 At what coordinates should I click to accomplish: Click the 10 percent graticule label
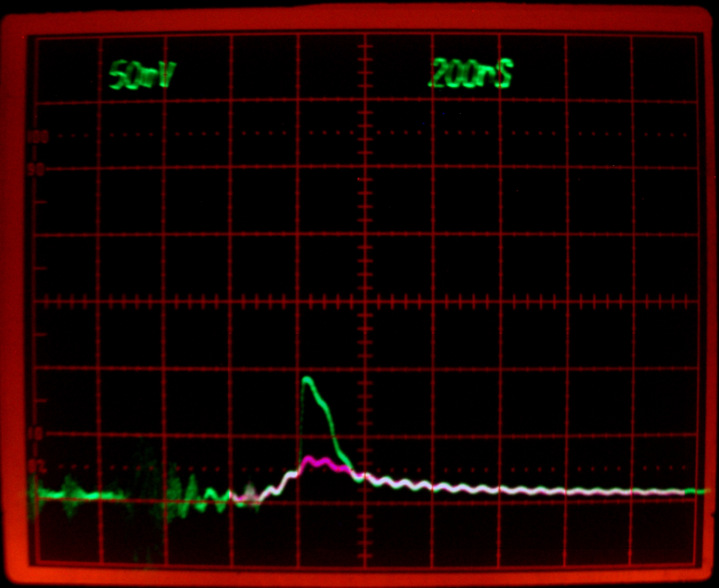[35, 434]
